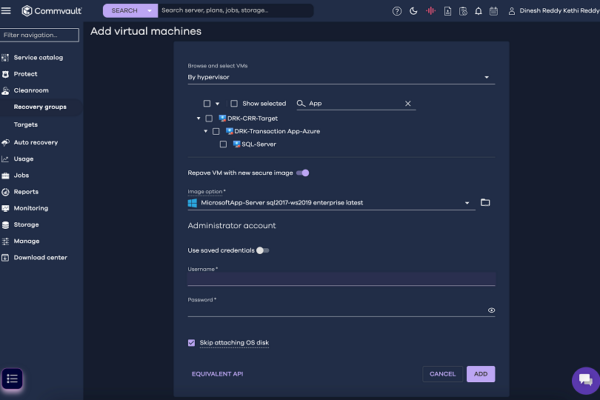Collapse the DRK-Transaction App-Azure node
The height and width of the screenshot is (400, 600).
(205, 131)
